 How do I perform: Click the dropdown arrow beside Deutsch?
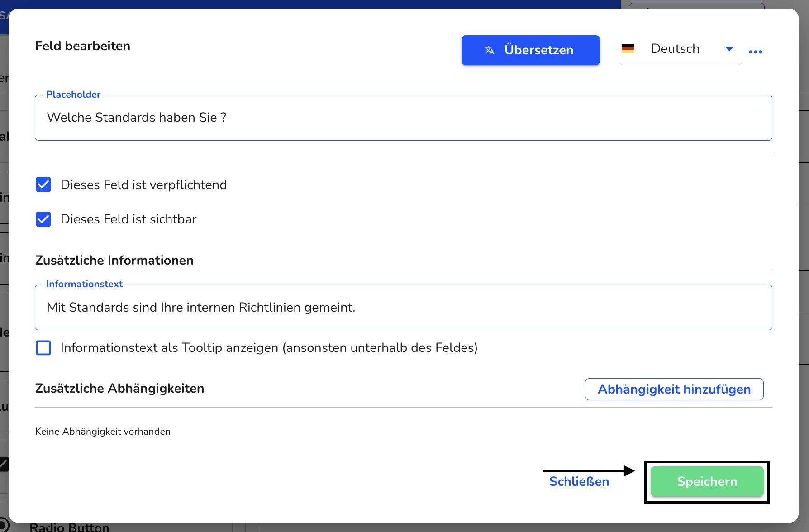tap(729, 49)
